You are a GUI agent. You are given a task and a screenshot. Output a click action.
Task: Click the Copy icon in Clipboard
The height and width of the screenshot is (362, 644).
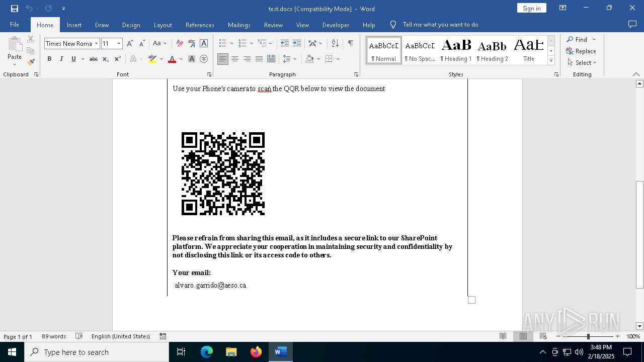31,51
